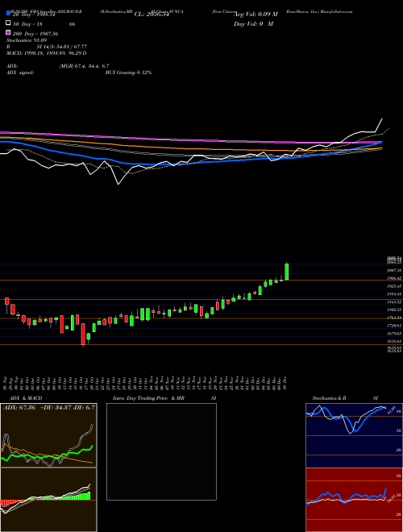Click the '-DY: 6.7' value in ADX panel

pyautogui.click(x=84, y=407)
